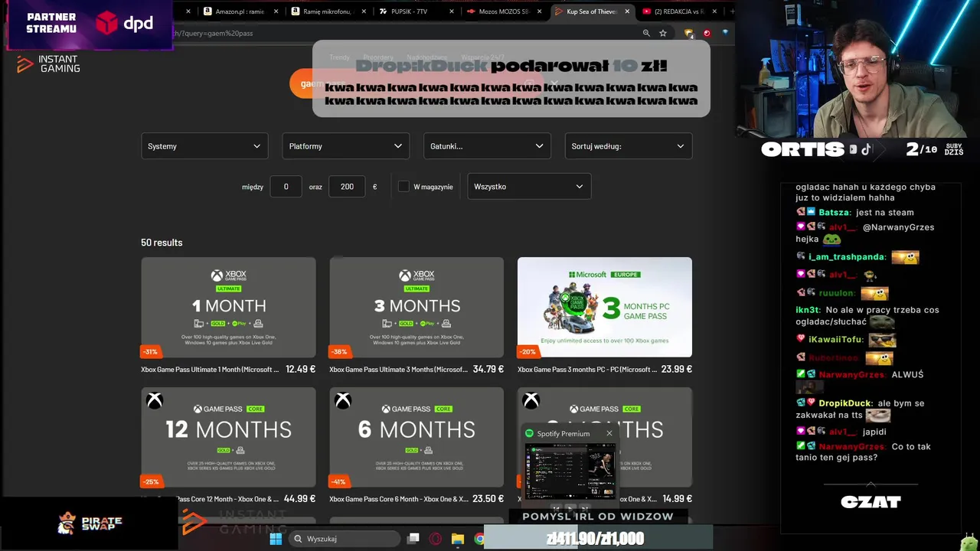Click the 44.99 € price
This screenshot has height=551, width=980.
tap(299, 498)
